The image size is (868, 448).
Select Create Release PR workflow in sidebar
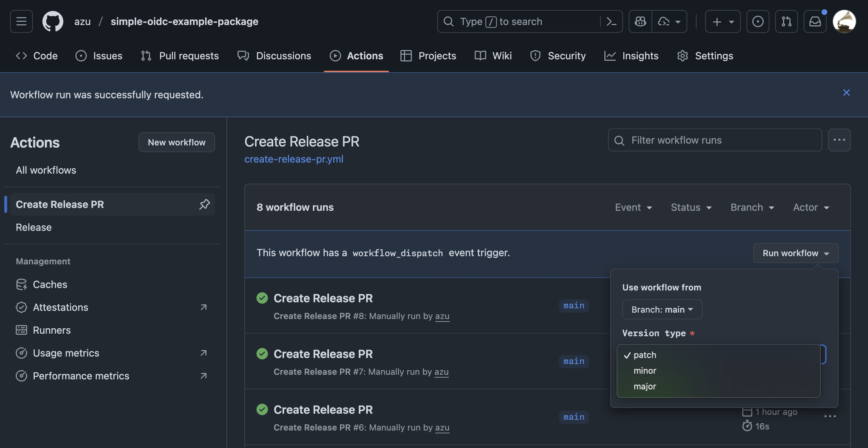[x=113, y=204]
